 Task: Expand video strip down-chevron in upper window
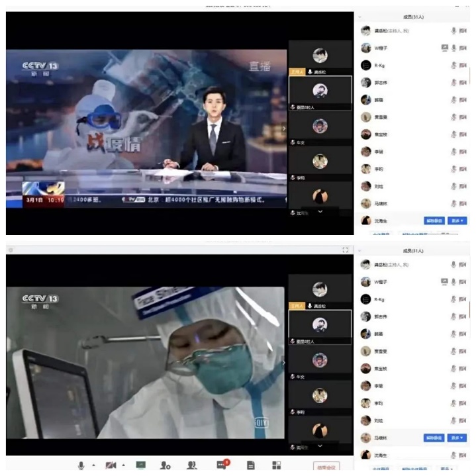click(320, 211)
